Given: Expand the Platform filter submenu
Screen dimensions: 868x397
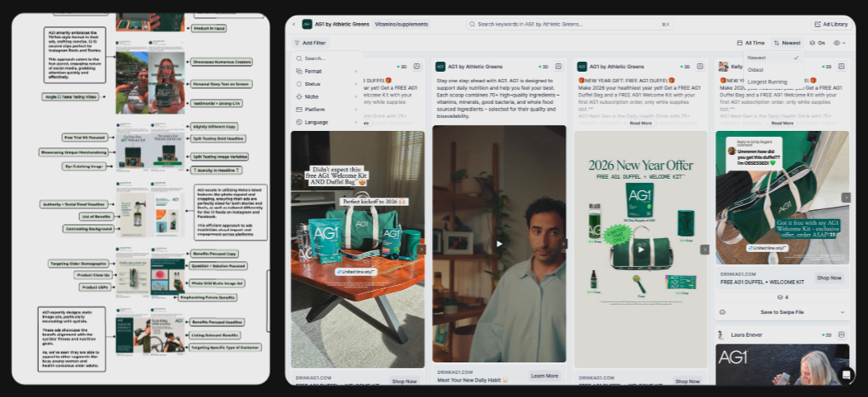Looking at the screenshot, I should point(326,109).
